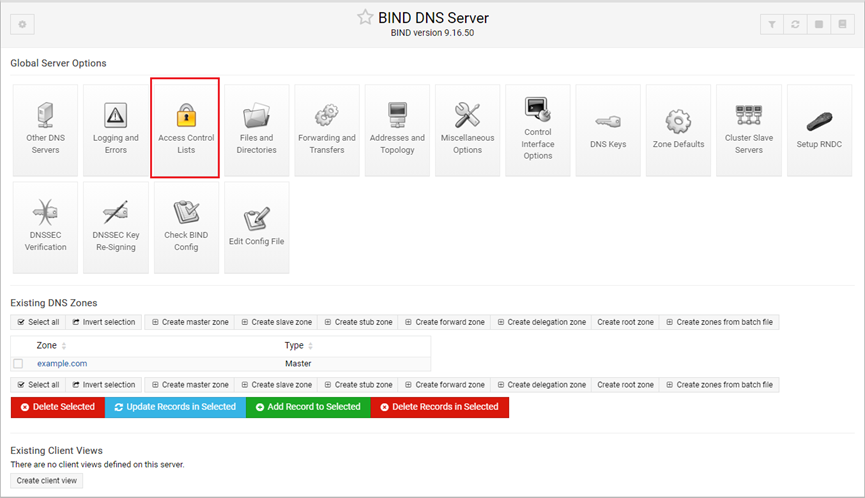
Task: Click lower Select all button
Action: (x=38, y=385)
